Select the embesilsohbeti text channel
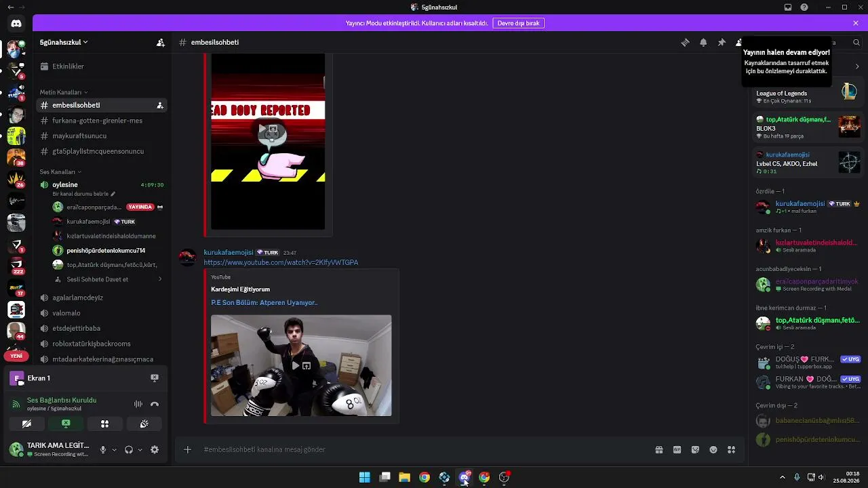The width and height of the screenshot is (868, 488). pyautogui.click(x=102, y=105)
